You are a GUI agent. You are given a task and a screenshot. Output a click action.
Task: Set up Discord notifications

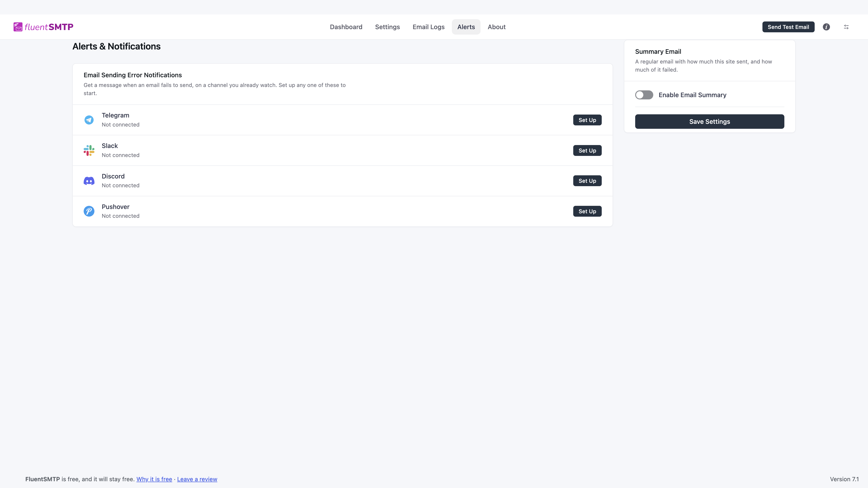[587, 181]
